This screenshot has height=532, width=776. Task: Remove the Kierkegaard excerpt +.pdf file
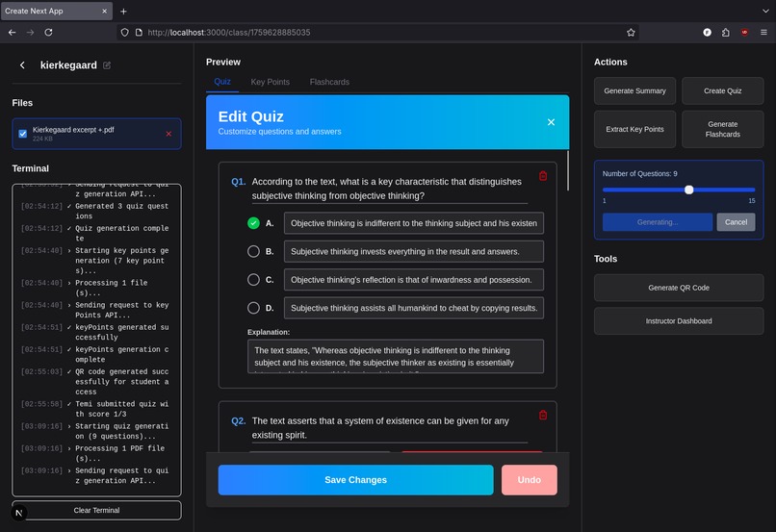coord(168,134)
